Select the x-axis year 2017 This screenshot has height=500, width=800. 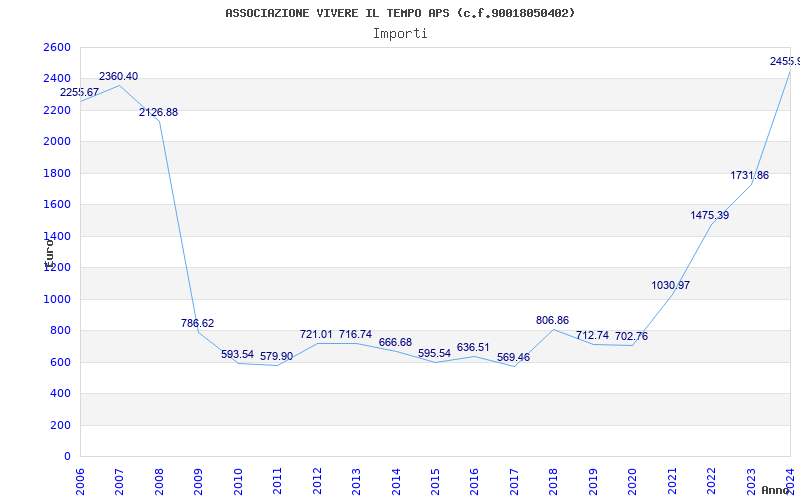[x=514, y=482]
